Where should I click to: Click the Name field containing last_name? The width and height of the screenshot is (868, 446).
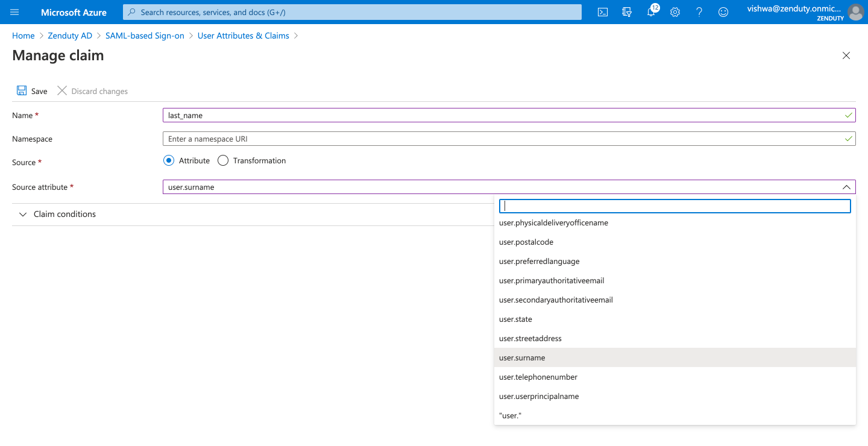509,115
